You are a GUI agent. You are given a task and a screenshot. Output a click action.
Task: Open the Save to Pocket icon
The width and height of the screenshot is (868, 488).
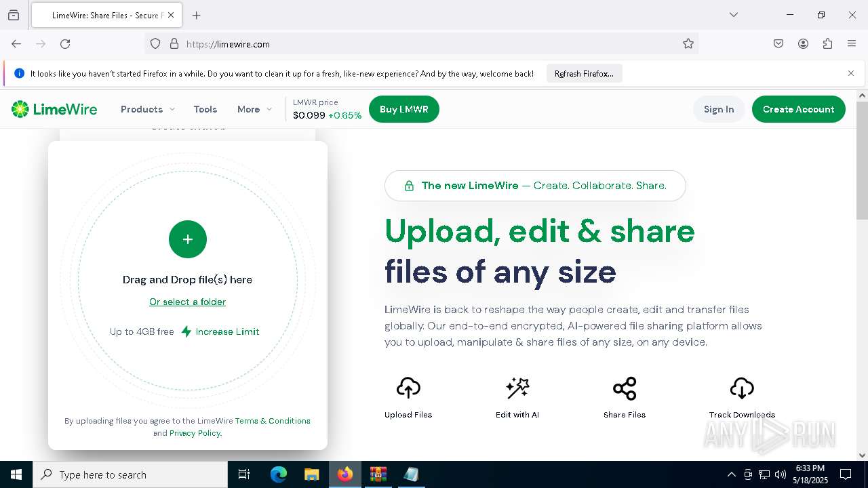click(x=778, y=44)
